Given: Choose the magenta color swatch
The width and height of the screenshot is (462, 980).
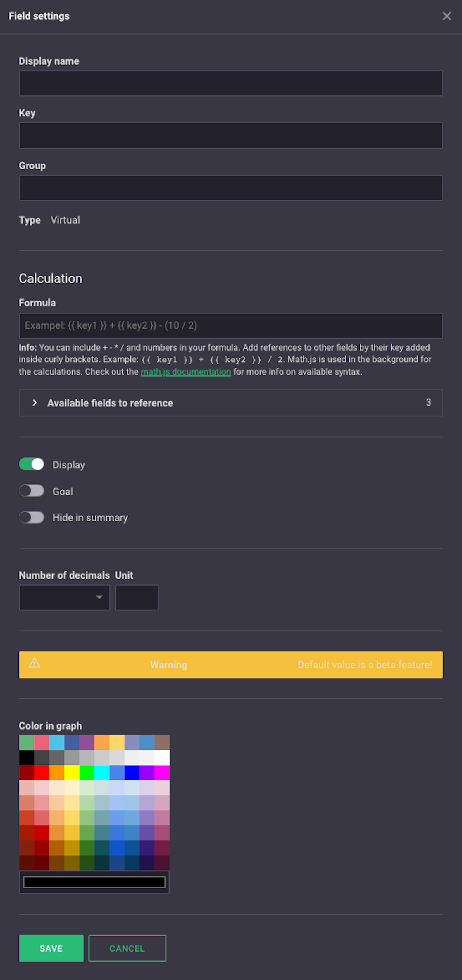Looking at the screenshot, I should click(162, 773).
